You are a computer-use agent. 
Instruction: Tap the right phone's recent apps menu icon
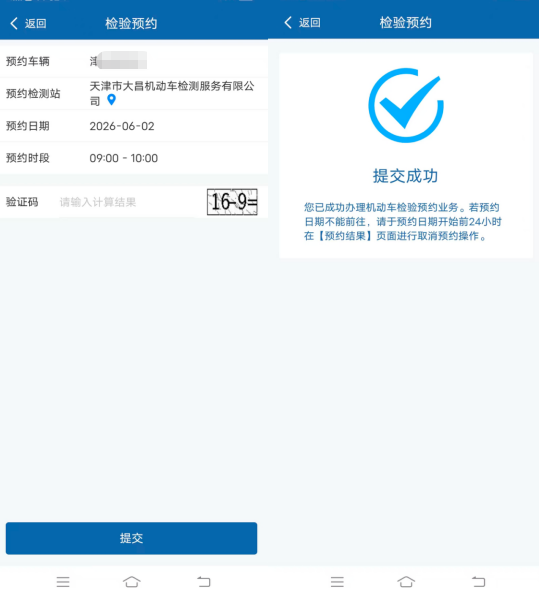(x=337, y=581)
